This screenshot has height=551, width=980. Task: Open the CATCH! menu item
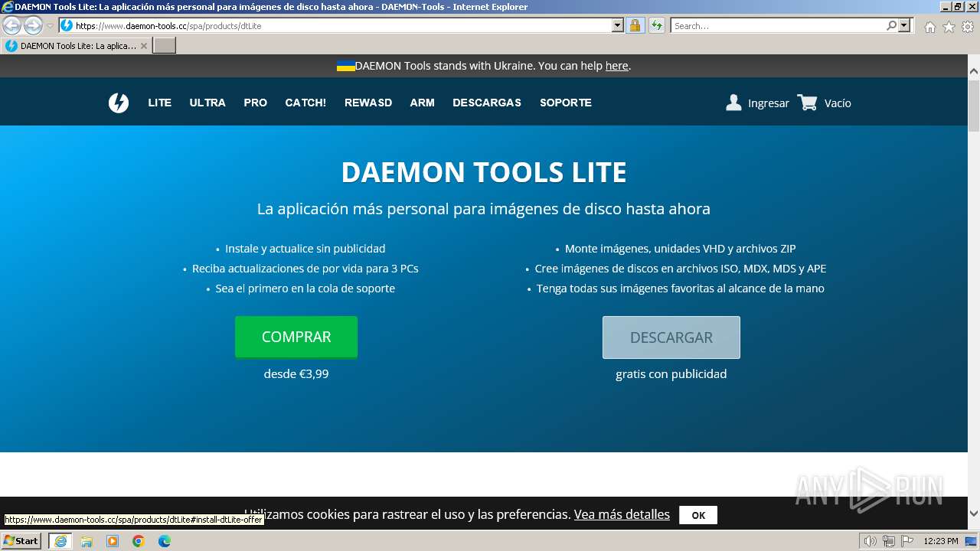point(305,103)
